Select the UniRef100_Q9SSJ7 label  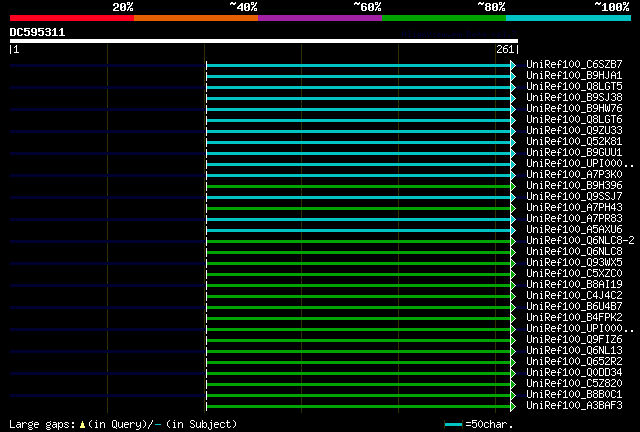[574, 196]
